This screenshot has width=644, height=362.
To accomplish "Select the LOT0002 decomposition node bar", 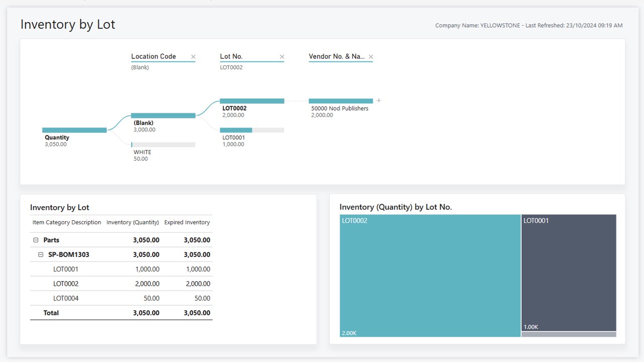I will point(252,101).
